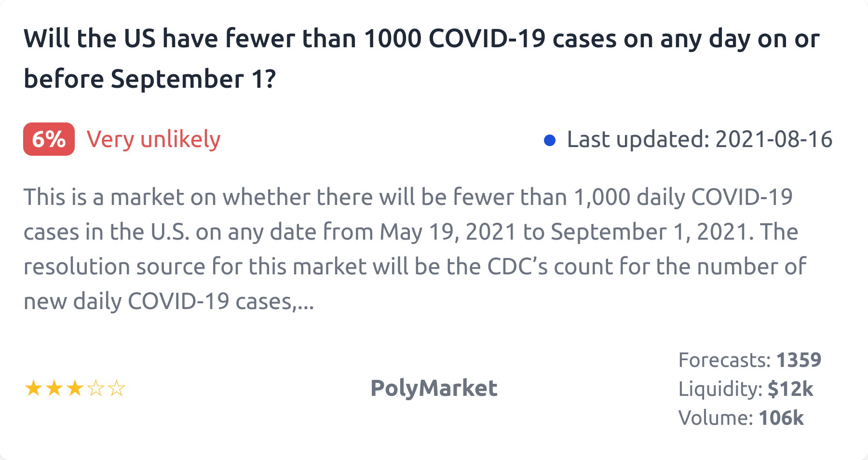
Task: Click the fifth empty star
Action: pyautogui.click(x=117, y=388)
